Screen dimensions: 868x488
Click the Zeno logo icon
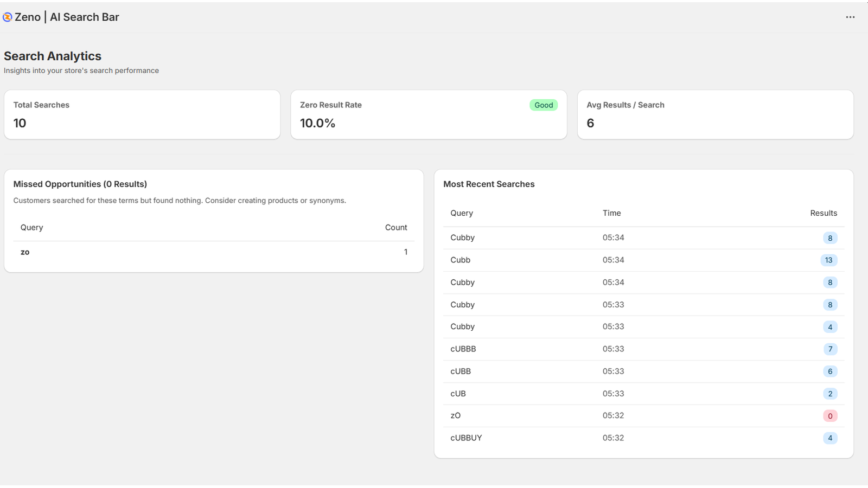tap(8, 17)
